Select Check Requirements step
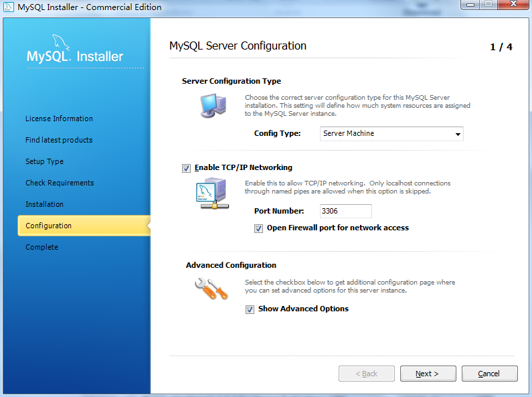 (60, 183)
